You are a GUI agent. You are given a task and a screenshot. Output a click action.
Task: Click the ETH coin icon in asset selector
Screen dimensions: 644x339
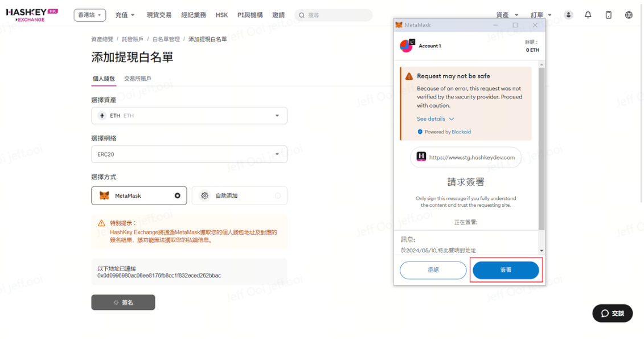pyautogui.click(x=102, y=116)
